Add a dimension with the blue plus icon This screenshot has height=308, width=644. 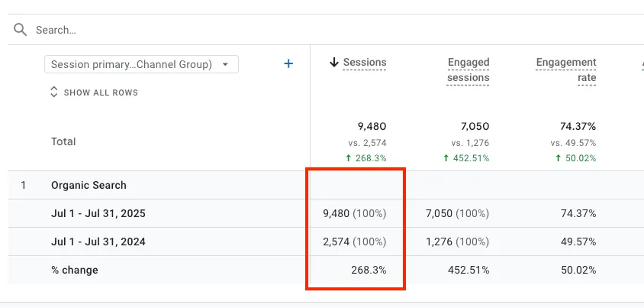tap(288, 63)
